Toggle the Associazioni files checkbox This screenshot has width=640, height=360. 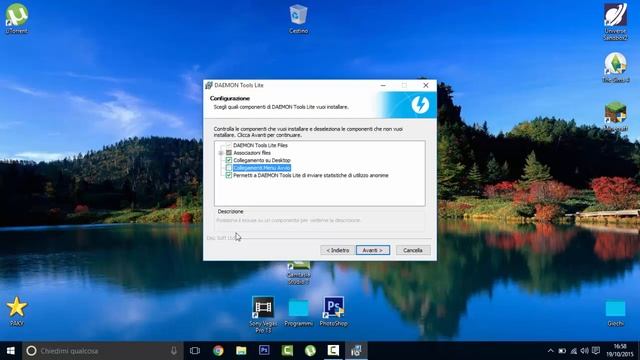[229, 153]
